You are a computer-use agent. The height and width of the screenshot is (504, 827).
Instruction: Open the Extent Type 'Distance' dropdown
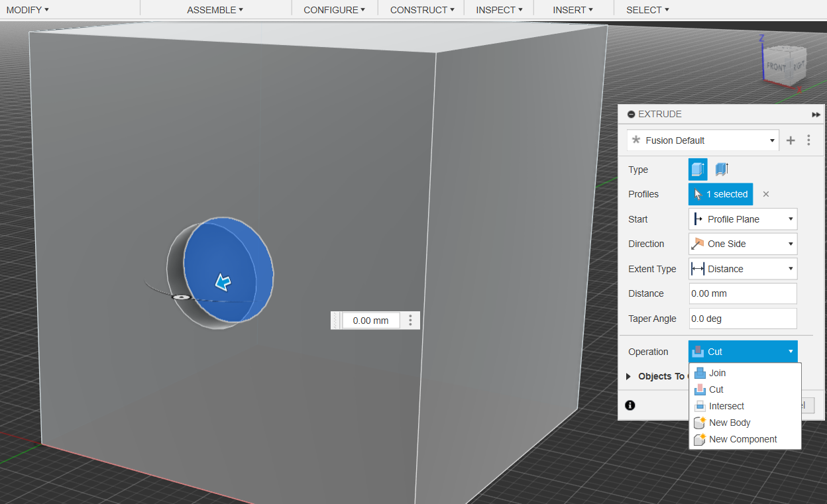point(743,269)
